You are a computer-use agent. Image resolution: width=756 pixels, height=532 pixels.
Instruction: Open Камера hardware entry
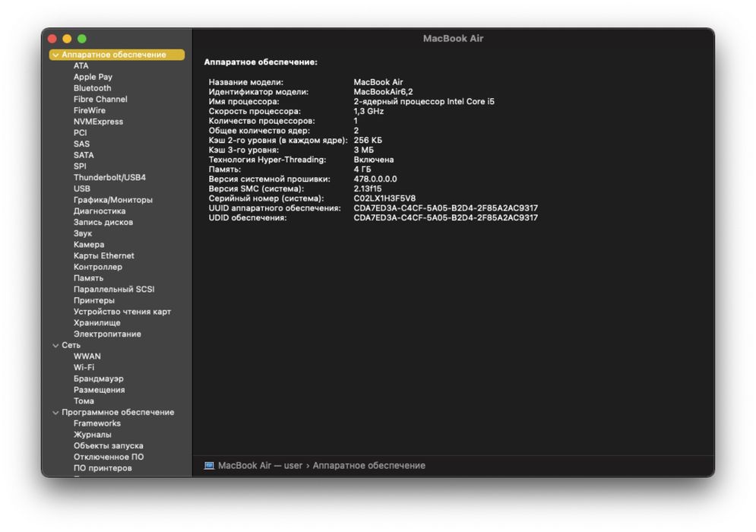tap(89, 245)
